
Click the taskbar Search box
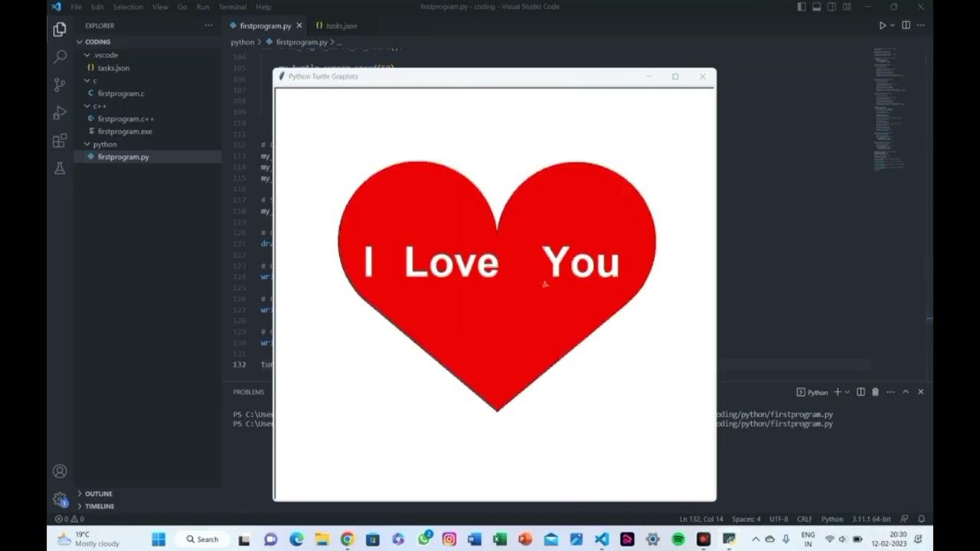[x=202, y=539]
